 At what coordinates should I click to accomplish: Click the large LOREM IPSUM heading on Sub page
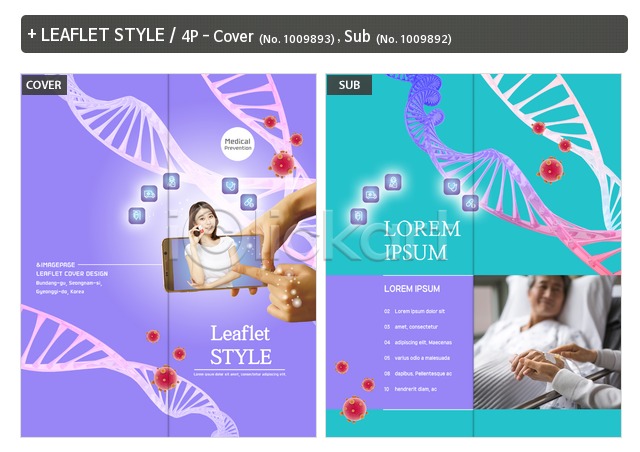[x=422, y=240]
